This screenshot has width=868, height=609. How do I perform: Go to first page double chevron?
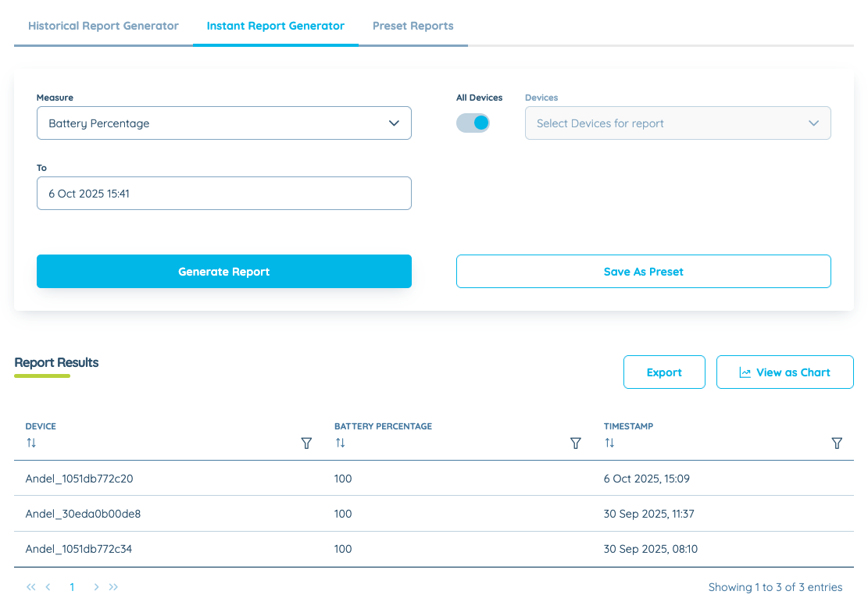pos(31,587)
